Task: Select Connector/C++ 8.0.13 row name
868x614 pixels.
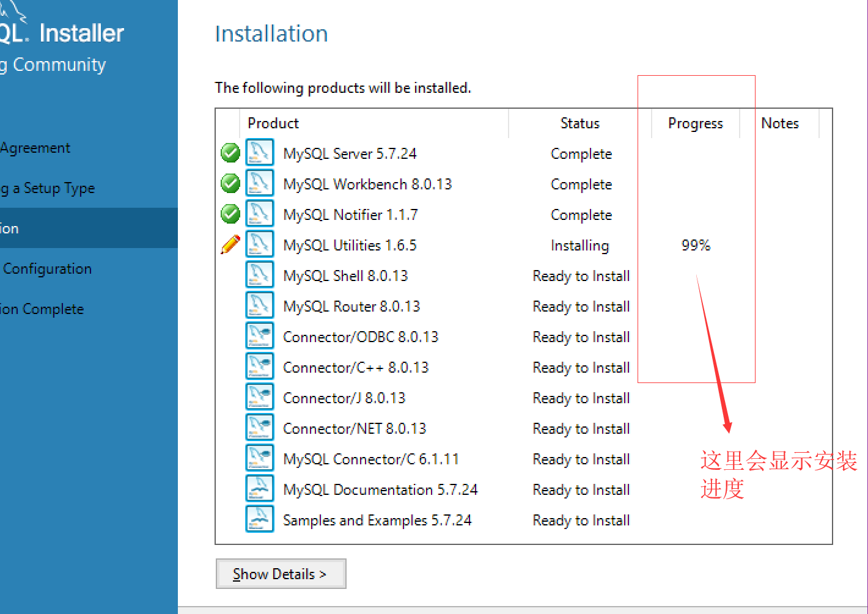Action: (356, 368)
